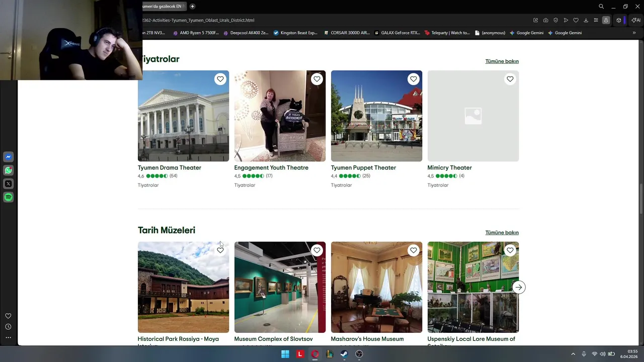Favorite Museum Complex of Slovtsov heart

(x=317, y=250)
